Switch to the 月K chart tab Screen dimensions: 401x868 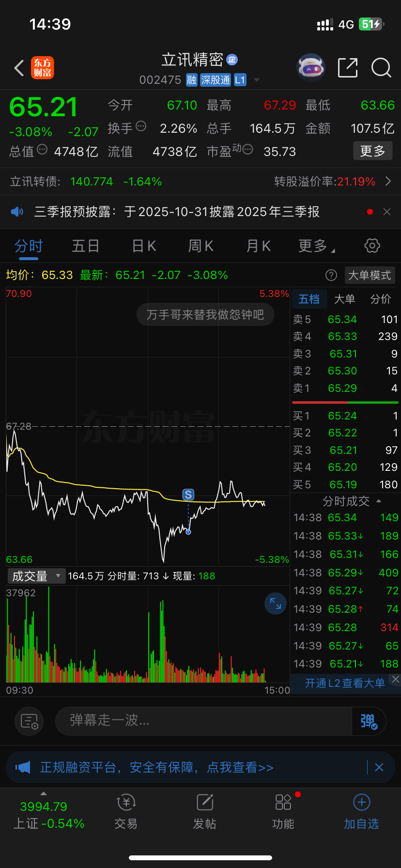tap(259, 247)
